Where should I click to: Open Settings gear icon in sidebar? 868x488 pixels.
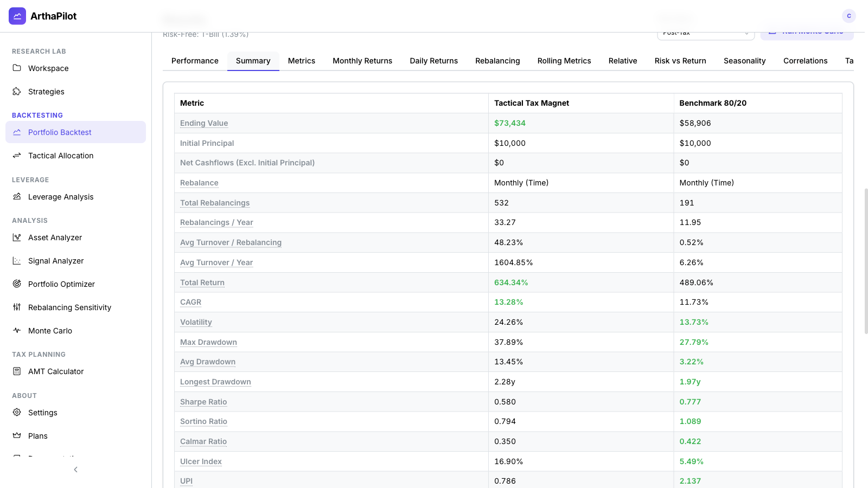[x=17, y=413]
